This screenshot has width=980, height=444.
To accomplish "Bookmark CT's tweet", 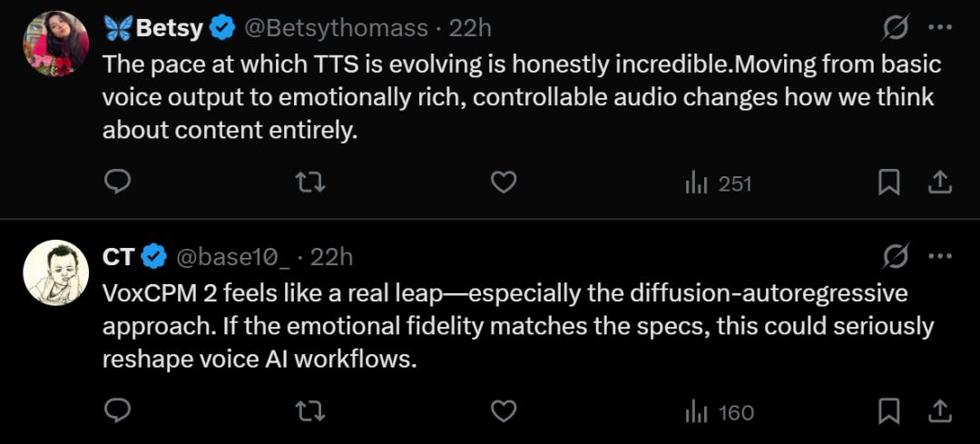I will coord(888,412).
